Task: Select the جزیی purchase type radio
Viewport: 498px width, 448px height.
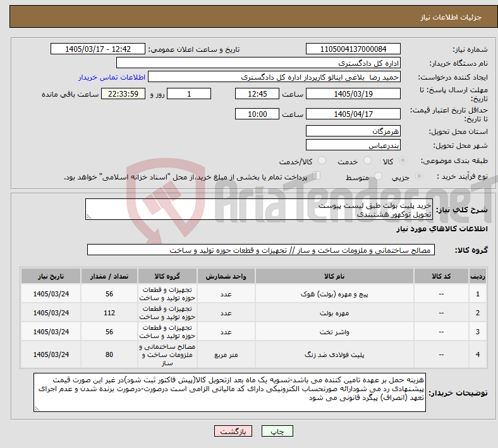Action: [419, 176]
